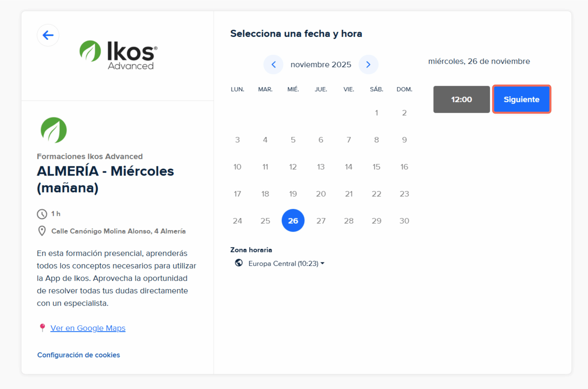Pick November 19 in the calendar
The image size is (588, 389).
(293, 194)
